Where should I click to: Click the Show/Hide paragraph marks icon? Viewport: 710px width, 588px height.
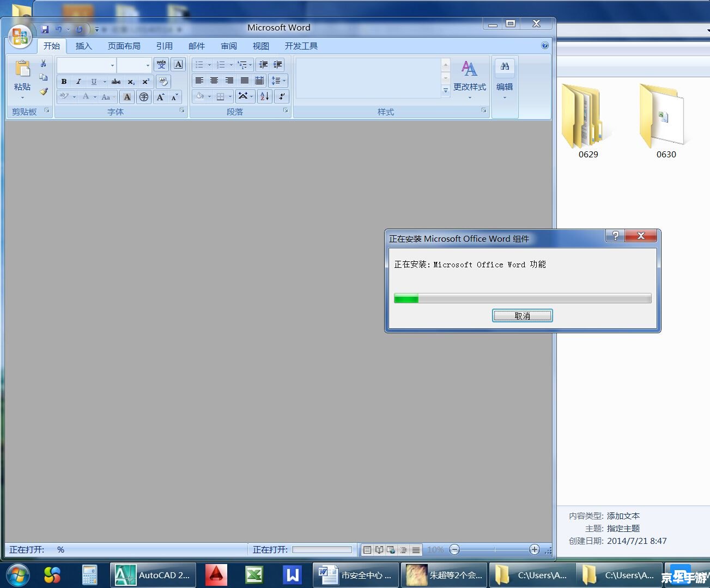281,96
